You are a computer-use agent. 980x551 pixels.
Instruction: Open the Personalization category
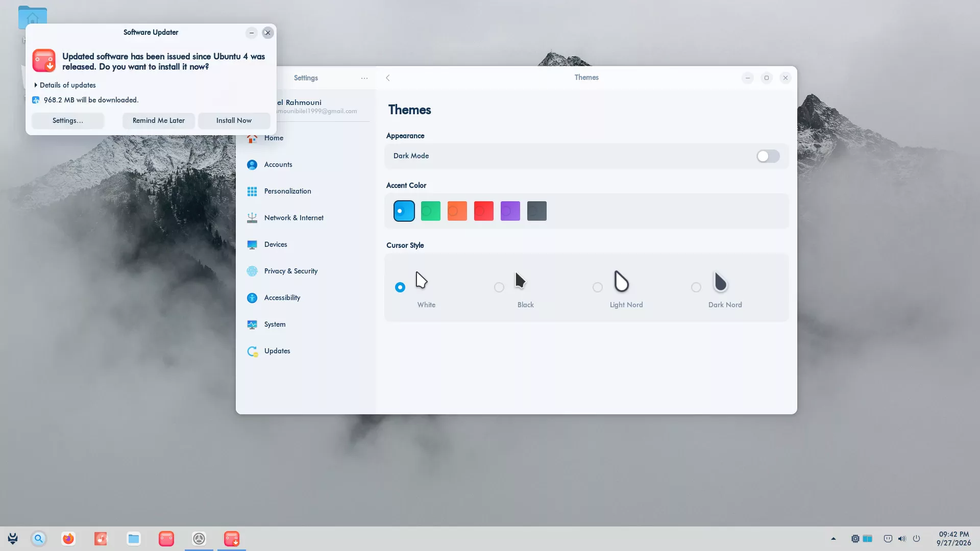click(x=287, y=191)
